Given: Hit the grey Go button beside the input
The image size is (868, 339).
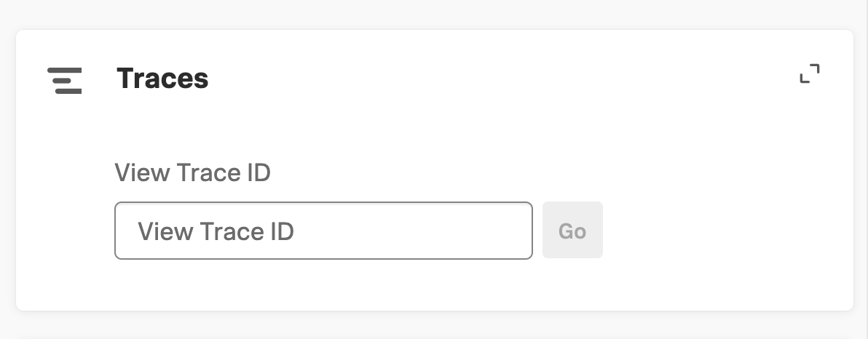Looking at the screenshot, I should coord(572,231).
